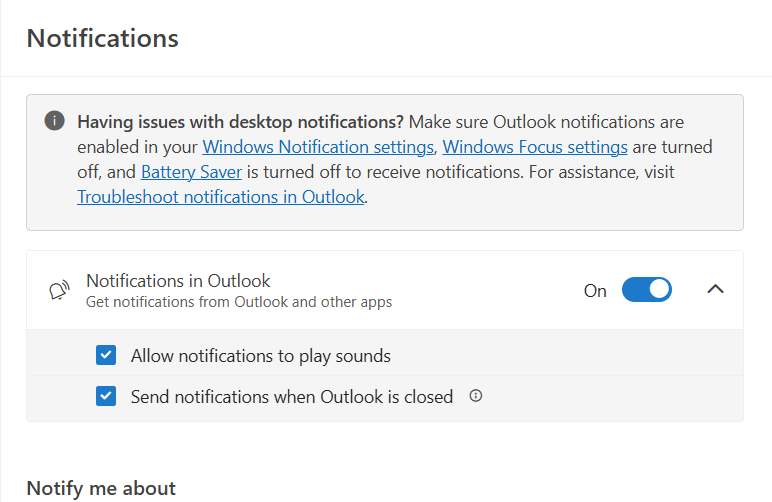Turn off the Notifications in Outlook toggle
The image size is (772, 502).
point(646,289)
